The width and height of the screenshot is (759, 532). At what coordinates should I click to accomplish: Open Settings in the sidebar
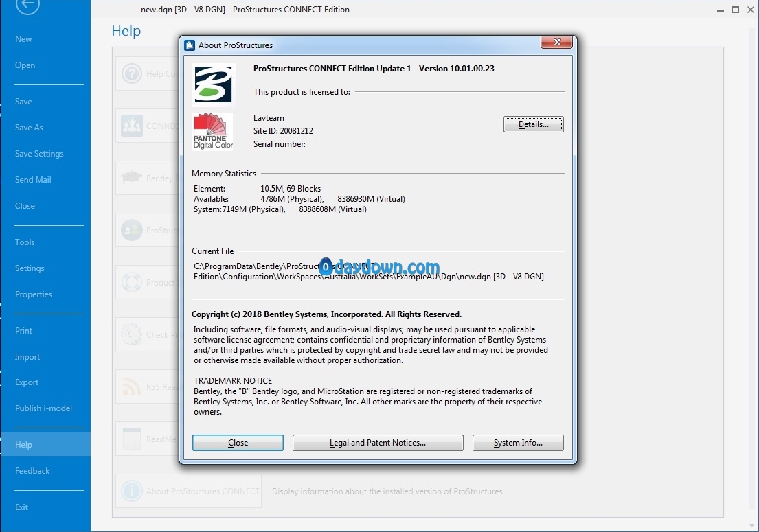coord(30,268)
